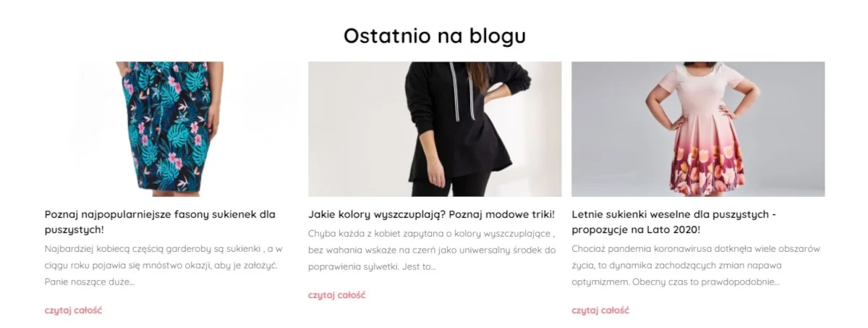Viewport: 868px width, 328px height.
Task: Click 'czytaj całość' under the summer wedding dresses post
Action: [x=600, y=310]
